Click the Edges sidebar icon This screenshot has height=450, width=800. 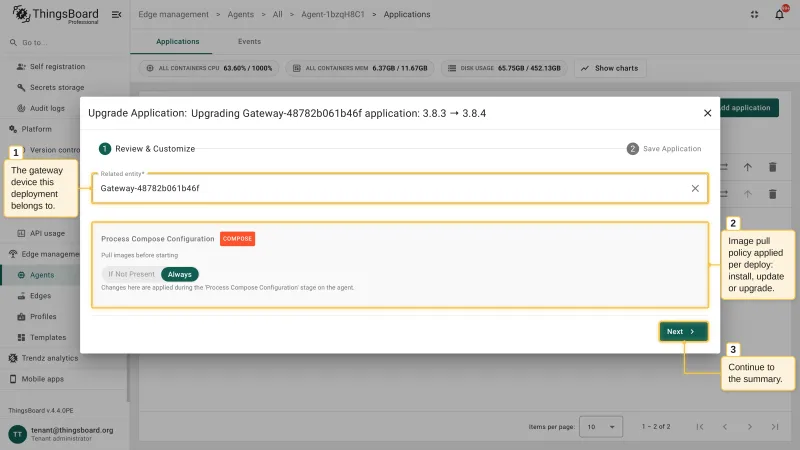pos(21,296)
